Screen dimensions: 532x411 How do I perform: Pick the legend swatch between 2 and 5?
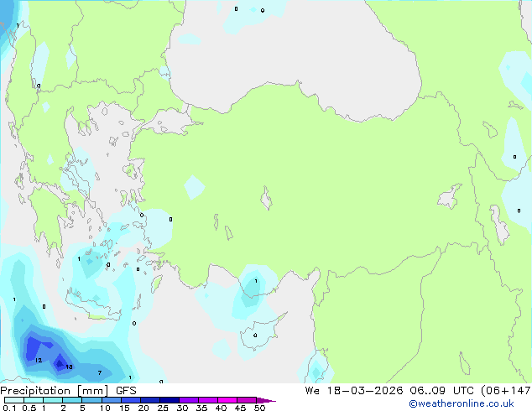[72, 400]
